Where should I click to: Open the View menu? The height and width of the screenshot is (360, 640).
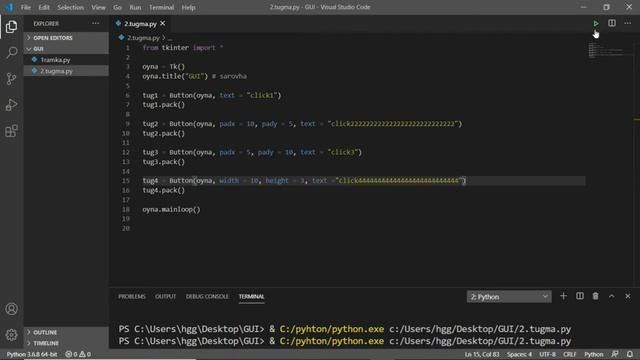[98, 7]
